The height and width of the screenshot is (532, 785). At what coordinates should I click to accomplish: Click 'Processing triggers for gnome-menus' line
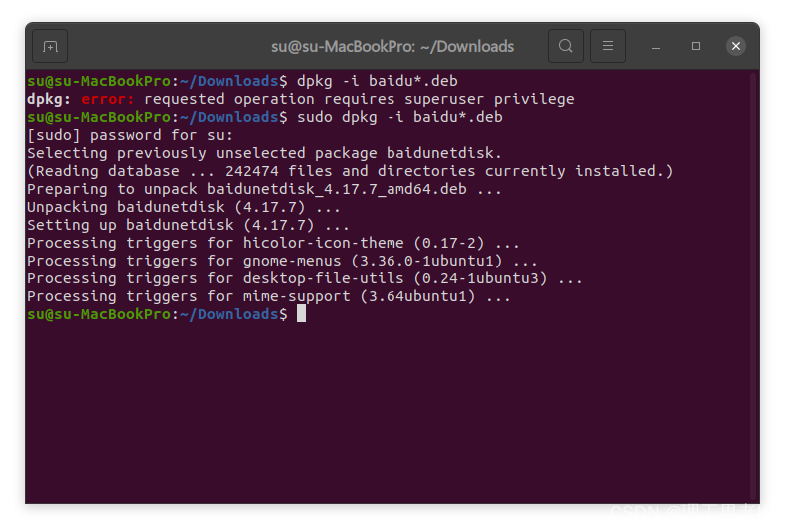click(x=282, y=261)
